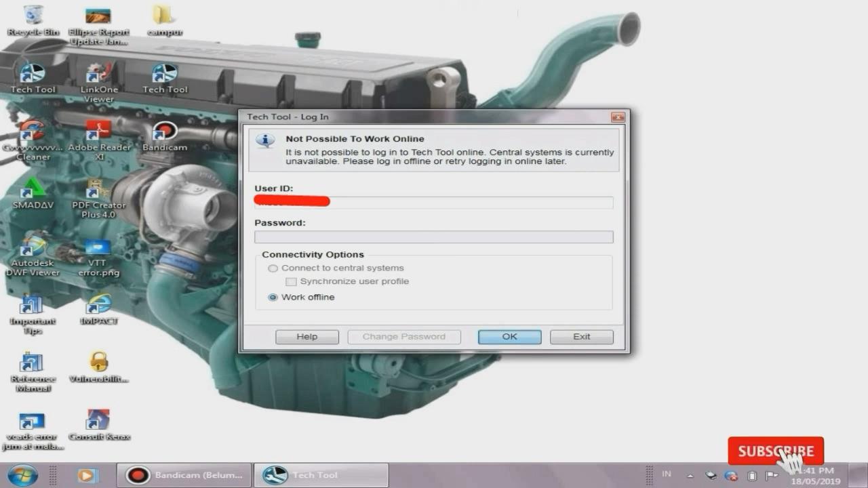Select the Tech Tool shortcut below campur folder
The width and height of the screenshot is (868, 488).
click(165, 77)
